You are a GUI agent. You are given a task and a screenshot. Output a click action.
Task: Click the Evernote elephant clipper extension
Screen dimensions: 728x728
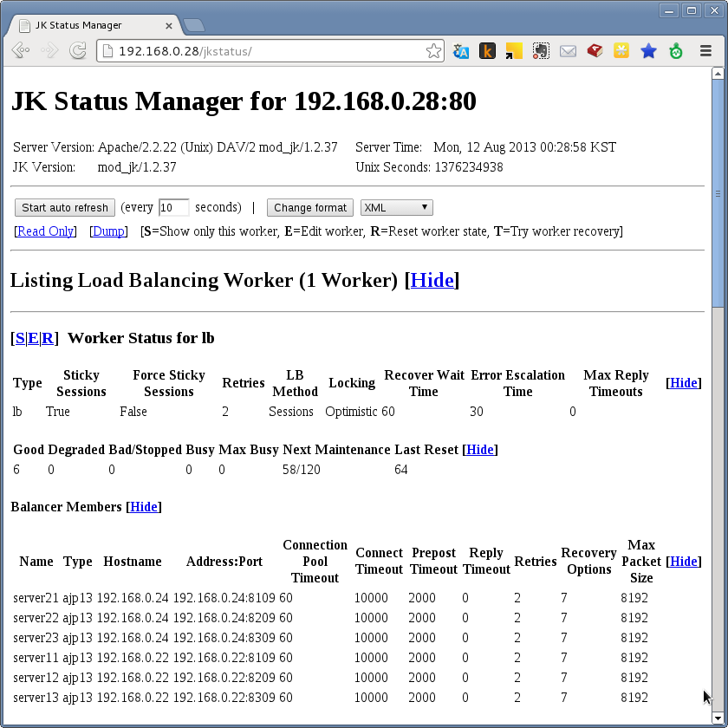click(x=541, y=51)
